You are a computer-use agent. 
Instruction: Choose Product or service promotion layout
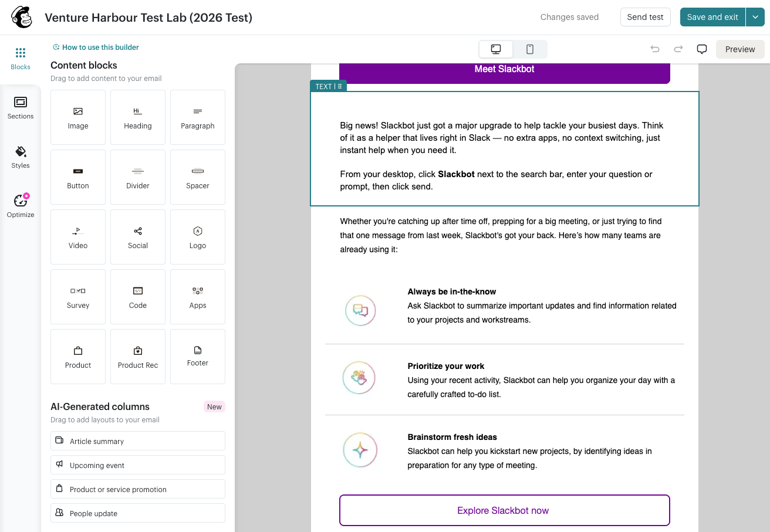[x=138, y=489]
